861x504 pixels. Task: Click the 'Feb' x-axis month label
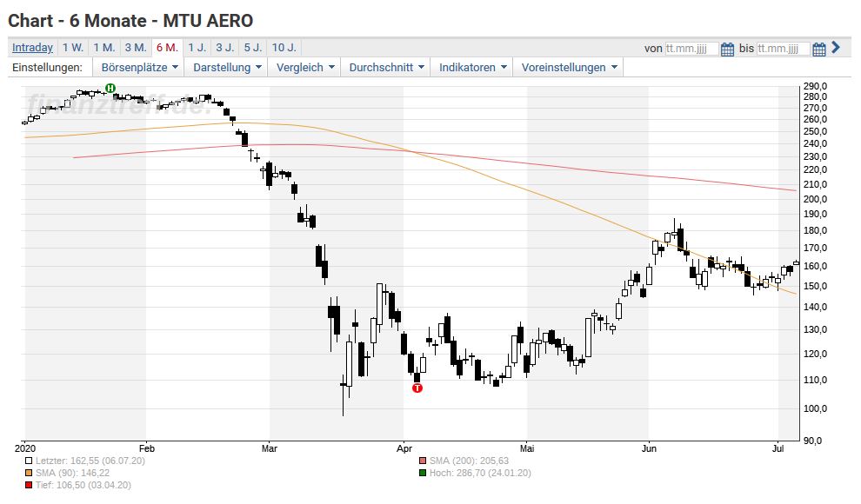point(147,448)
